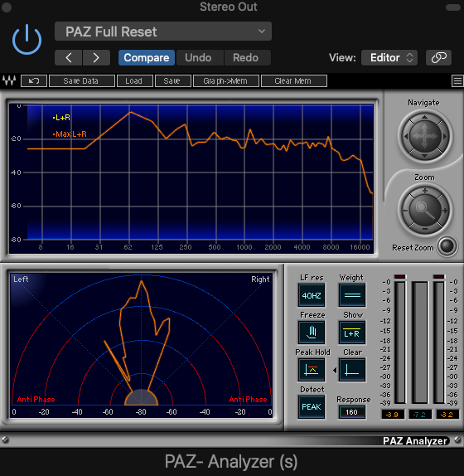Image resolution: width=464 pixels, height=476 pixels.
Task: Click the screw icon beside PAZ Analyzer
Action: tap(457, 440)
